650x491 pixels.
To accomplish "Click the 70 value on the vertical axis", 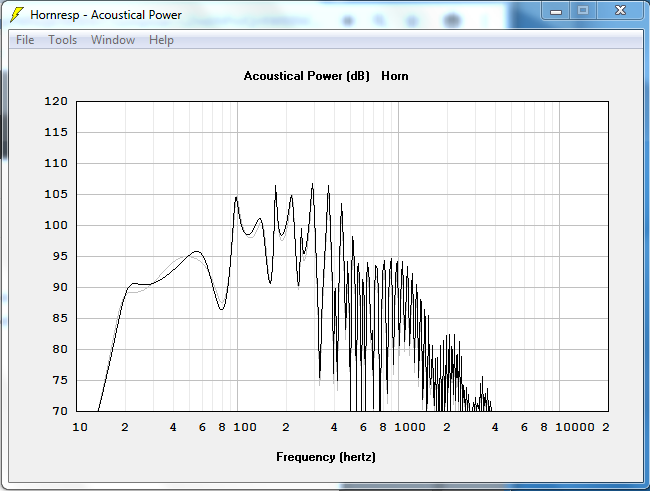I will (x=60, y=411).
